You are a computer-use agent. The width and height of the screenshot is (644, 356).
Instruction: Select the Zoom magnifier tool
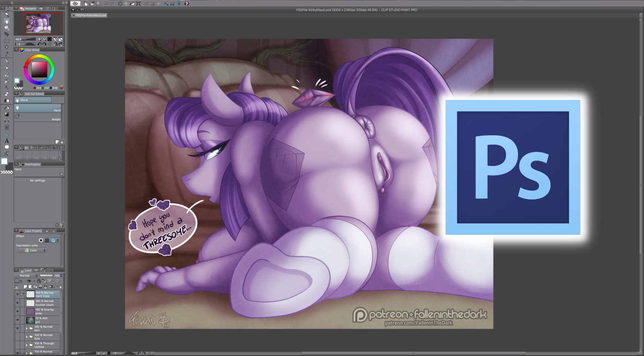click(x=6, y=14)
